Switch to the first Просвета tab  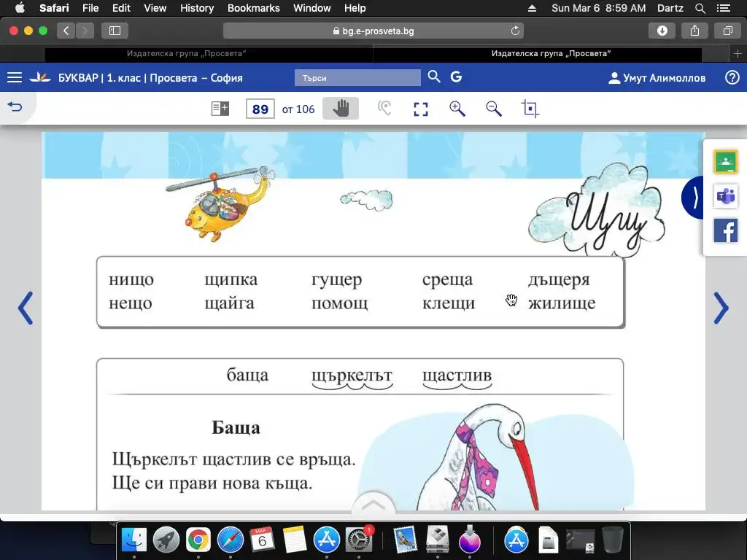(x=186, y=53)
